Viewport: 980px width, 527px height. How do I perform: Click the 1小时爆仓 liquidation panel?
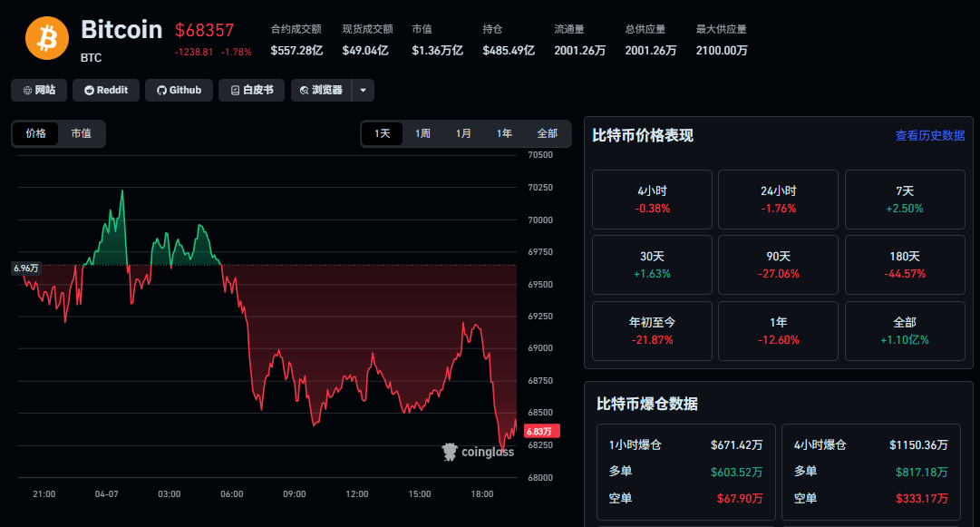[685, 472]
